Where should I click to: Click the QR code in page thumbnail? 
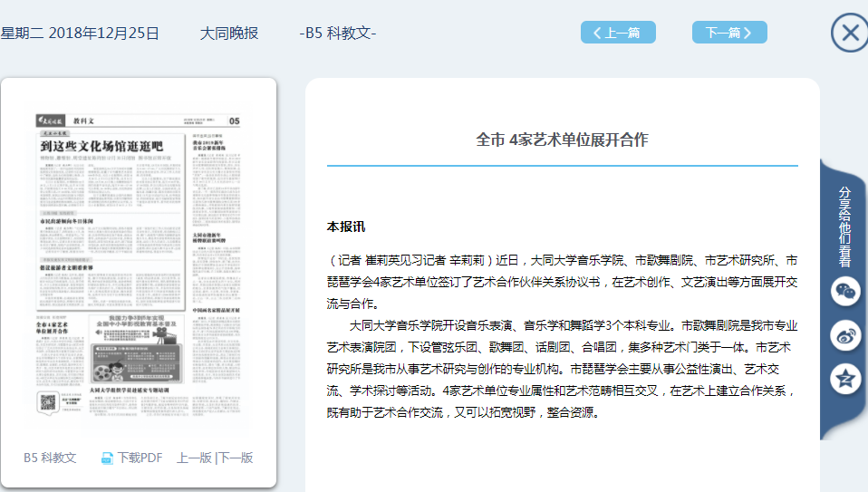click(x=48, y=401)
